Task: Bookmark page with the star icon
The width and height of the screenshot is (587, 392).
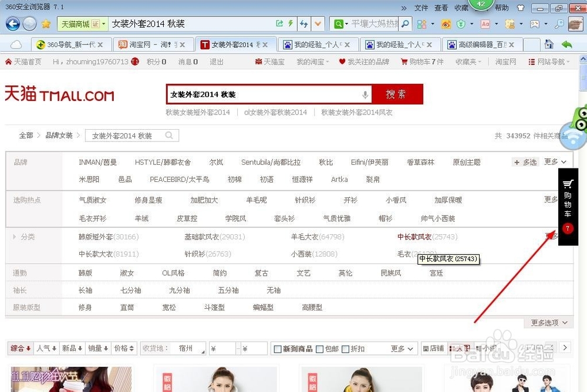Action: (x=46, y=24)
